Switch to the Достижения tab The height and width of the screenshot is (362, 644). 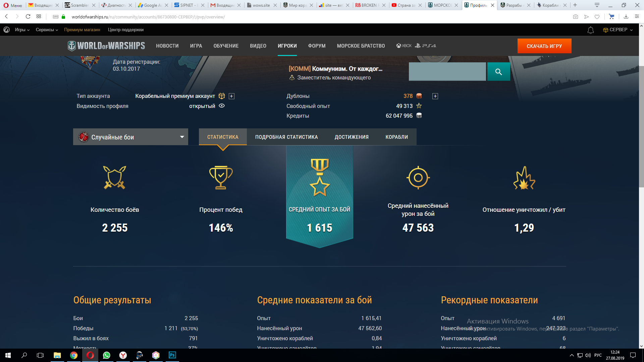click(352, 137)
